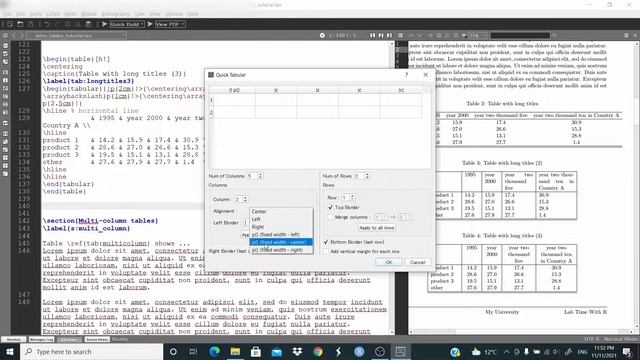Open the Bibliography menu
This screenshot has width=640, height=360.
coord(116,14)
